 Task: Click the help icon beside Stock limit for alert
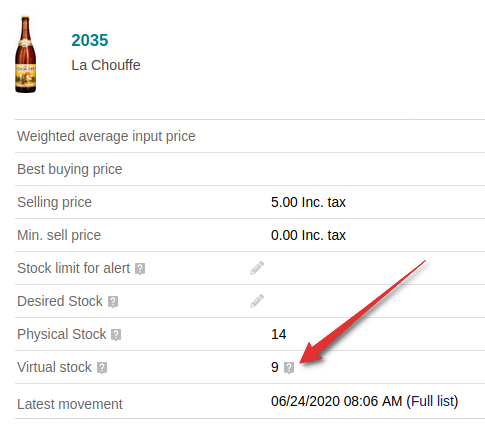tap(140, 269)
